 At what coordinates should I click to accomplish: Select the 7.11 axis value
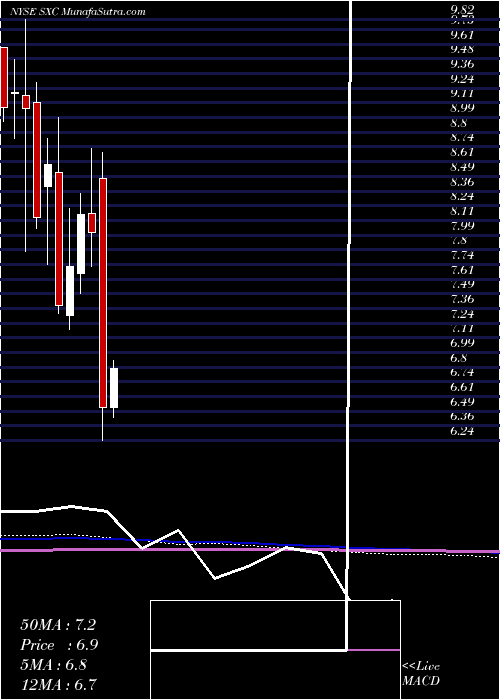(x=462, y=329)
